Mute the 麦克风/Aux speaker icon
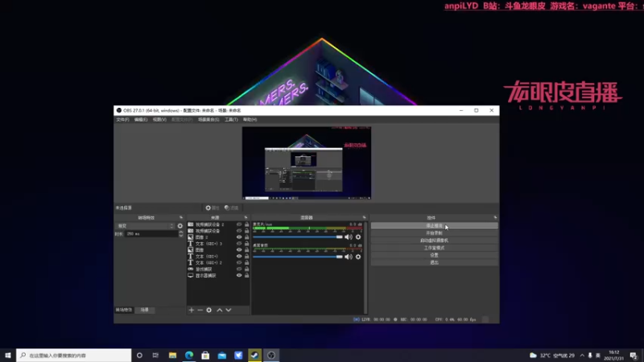Viewport: 644px width, 362px height. (x=349, y=237)
